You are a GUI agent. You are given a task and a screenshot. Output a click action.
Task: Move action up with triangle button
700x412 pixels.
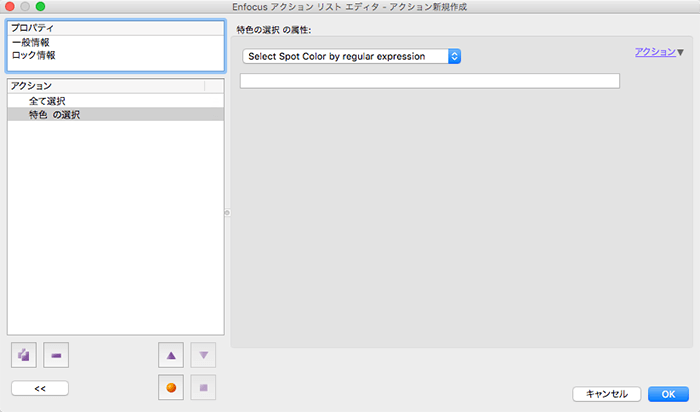click(171, 355)
